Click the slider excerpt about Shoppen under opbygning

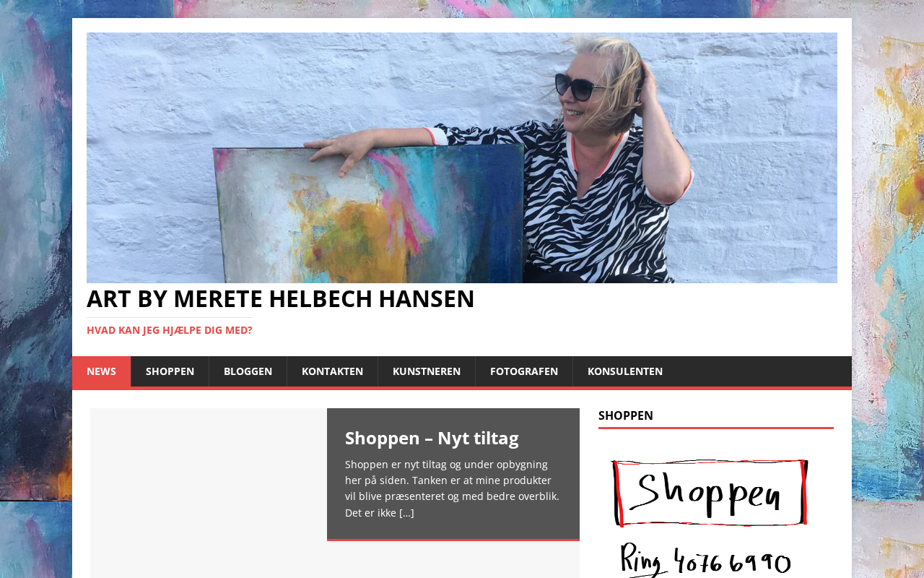pos(452,488)
